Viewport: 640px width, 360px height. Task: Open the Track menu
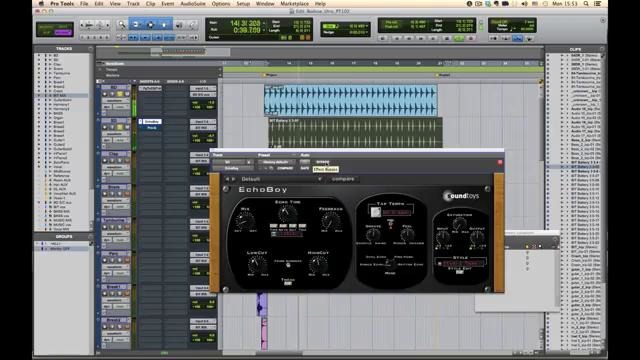tap(133, 4)
